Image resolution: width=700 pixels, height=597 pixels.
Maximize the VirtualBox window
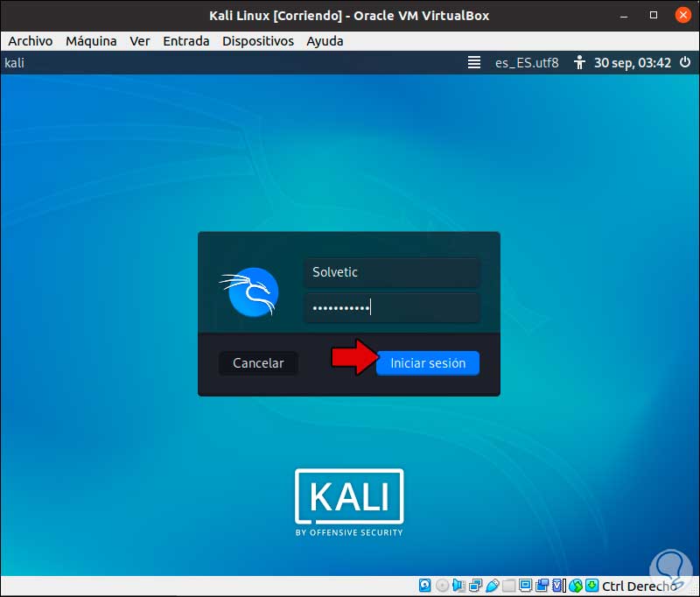(654, 15)
